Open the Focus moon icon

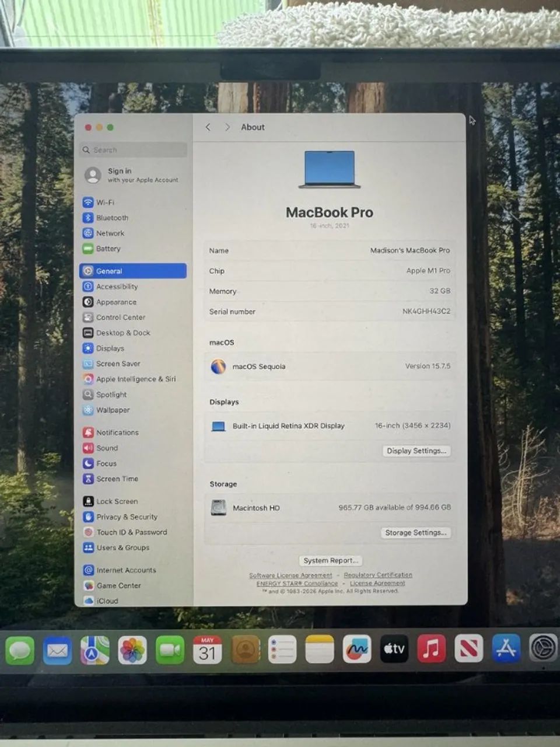pyautogui.click(x=88, y=463)
